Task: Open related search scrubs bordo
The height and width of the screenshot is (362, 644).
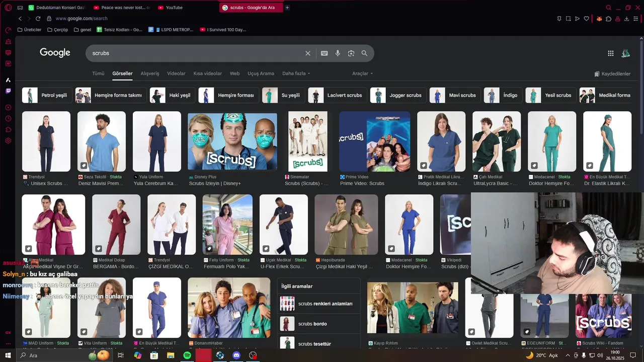Action: click(318, 324)
